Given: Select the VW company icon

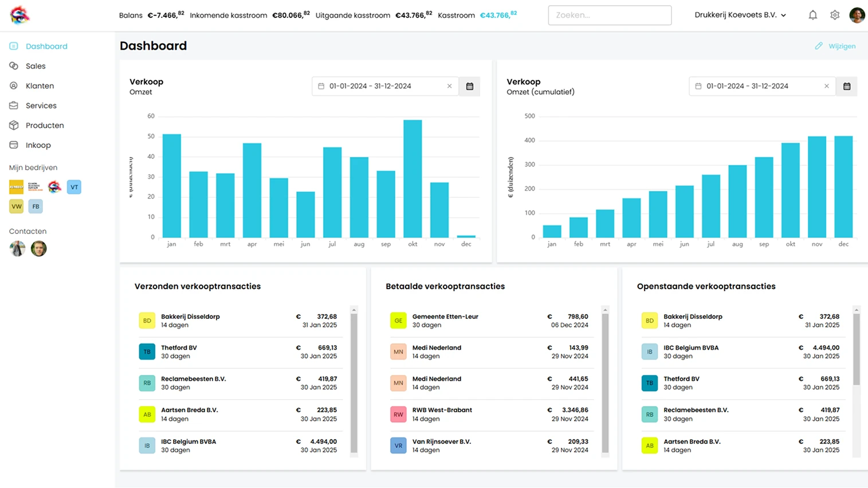Looking at the screenshot, I should 16,206.
